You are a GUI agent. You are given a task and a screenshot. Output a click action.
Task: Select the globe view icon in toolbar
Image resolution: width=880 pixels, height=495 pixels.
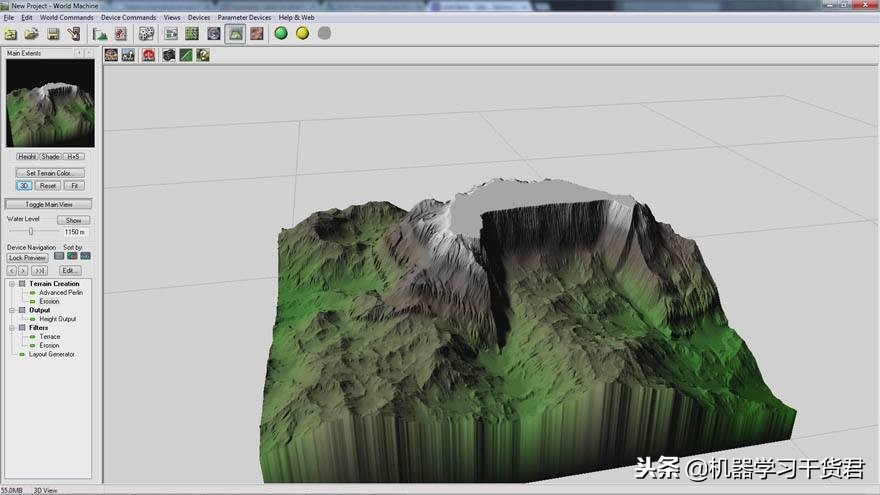213,34
